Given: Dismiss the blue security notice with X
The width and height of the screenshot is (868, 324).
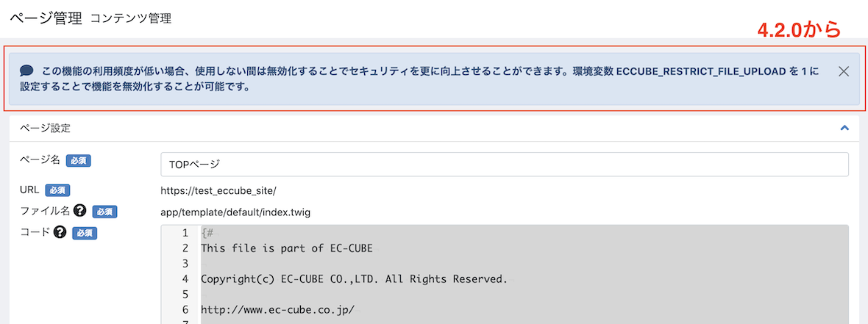Looking at the screenshot, I should [844, 71].
